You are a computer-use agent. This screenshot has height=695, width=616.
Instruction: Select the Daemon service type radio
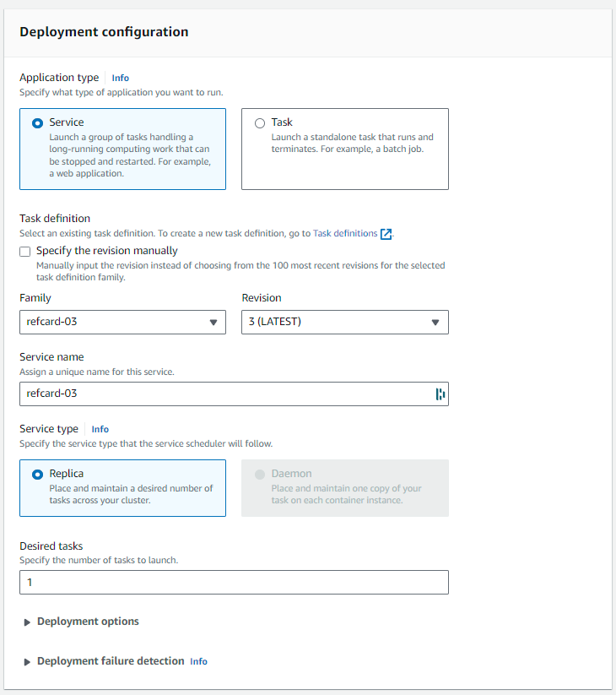(x=260, y=475)
